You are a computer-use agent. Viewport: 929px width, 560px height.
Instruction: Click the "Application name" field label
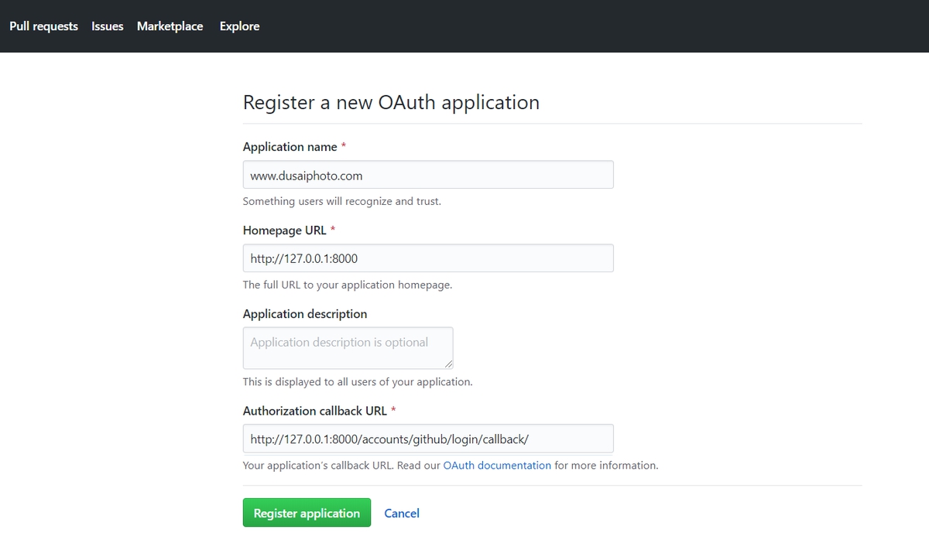[x=290, y=147]
